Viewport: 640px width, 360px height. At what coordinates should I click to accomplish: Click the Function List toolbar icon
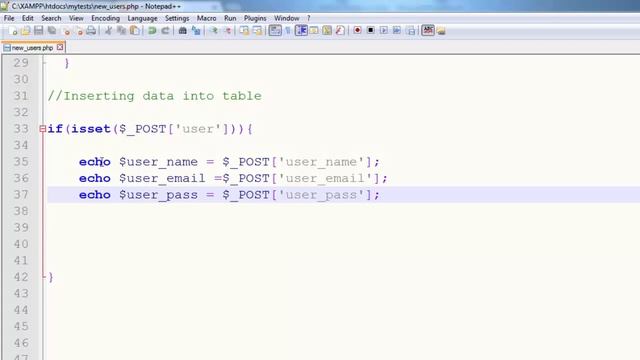point(340,31)
